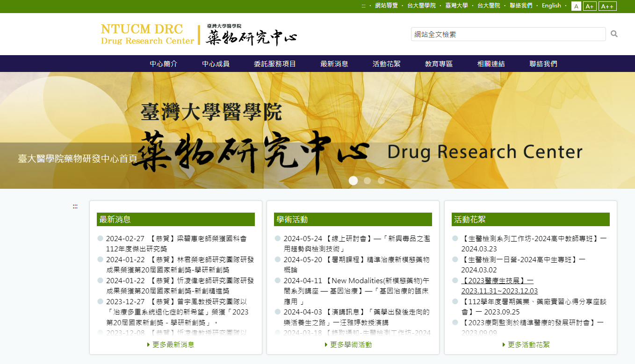Set font size to A+

(590, 6)
